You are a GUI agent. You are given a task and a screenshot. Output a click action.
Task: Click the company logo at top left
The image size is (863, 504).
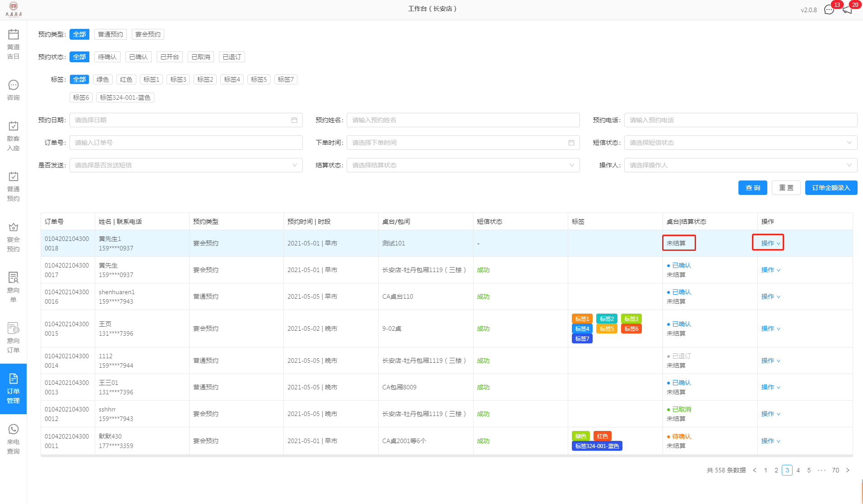pos(14,9)
